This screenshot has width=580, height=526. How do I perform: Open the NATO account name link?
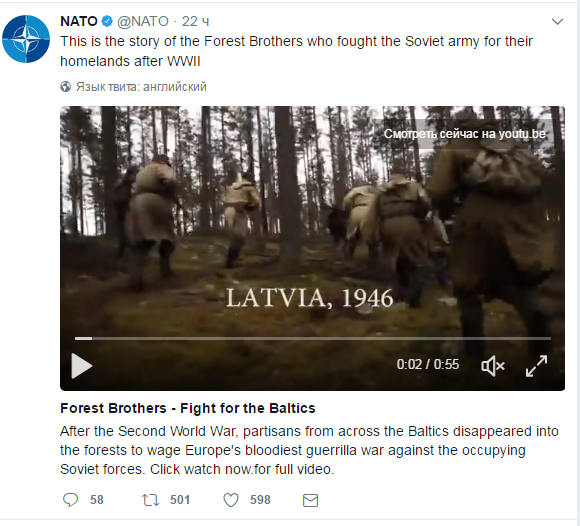pos(79,21)
